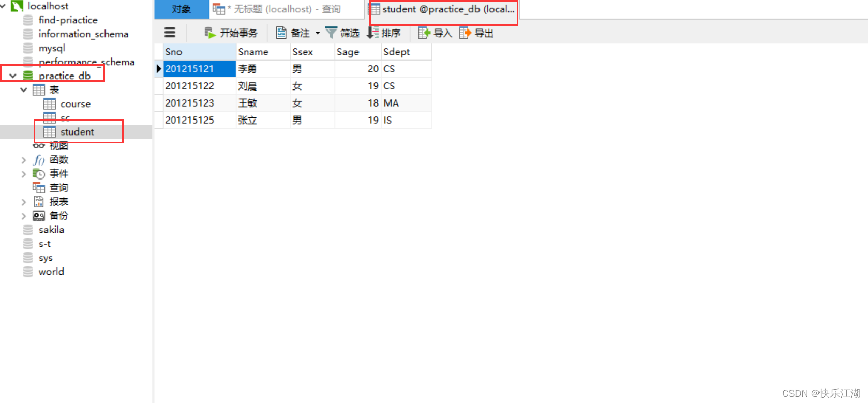
Task: Click the Sdept cell IS
Action: (x=406, y=120)
